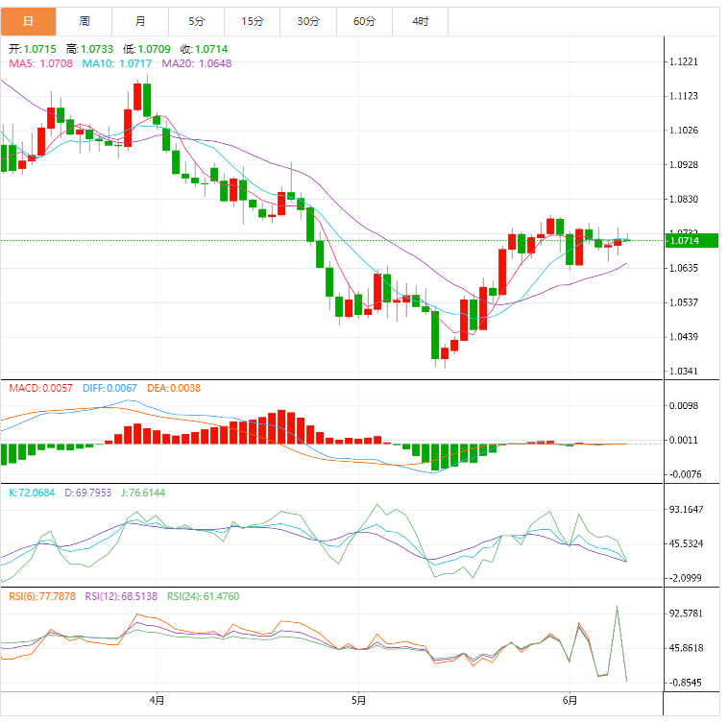Click the 92.5781 RSI axis label

[x=686, y=614]
